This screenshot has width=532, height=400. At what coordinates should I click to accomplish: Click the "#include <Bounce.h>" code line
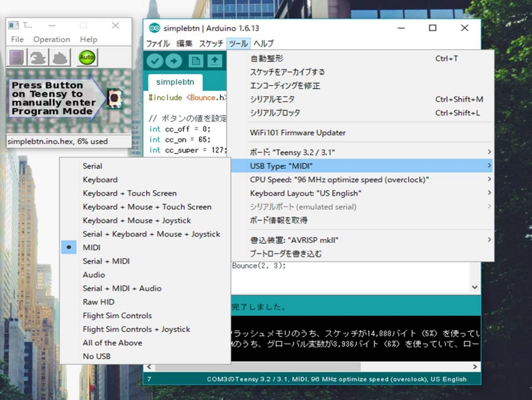[x=187, y=98]
